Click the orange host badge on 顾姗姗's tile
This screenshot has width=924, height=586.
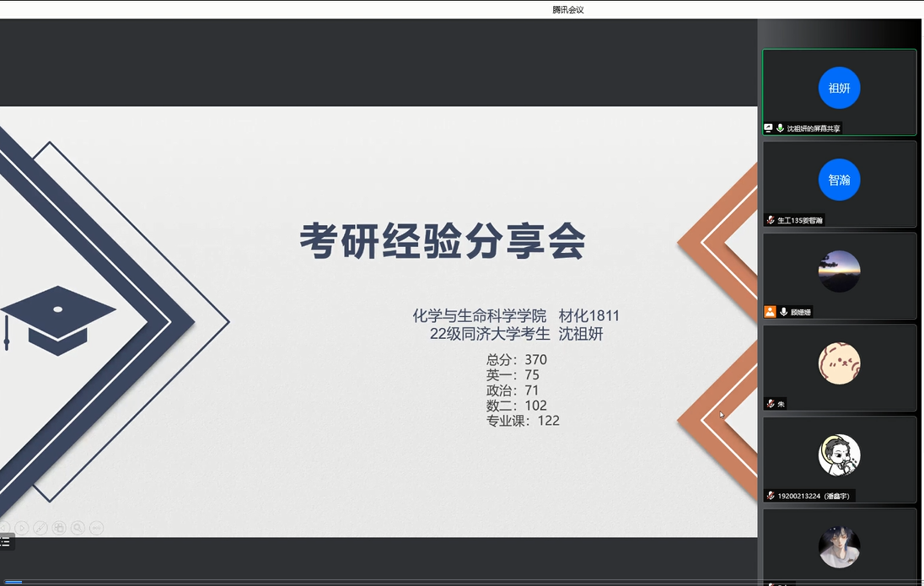coord(769,312)
